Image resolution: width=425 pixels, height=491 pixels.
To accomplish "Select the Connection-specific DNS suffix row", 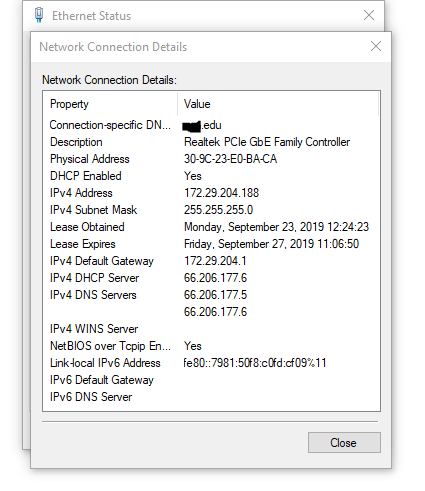I will coord(211,125).
